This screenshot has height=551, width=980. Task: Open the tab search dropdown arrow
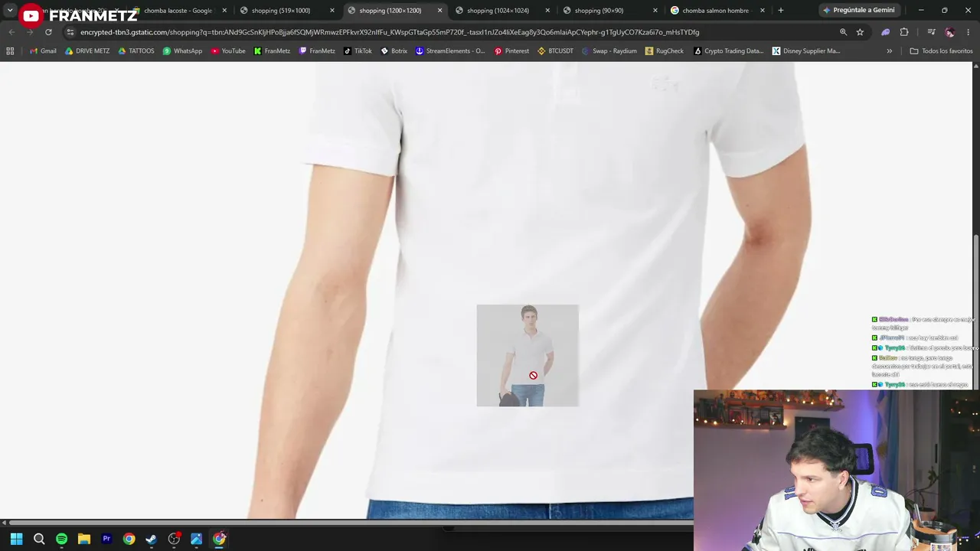[10, 11]
